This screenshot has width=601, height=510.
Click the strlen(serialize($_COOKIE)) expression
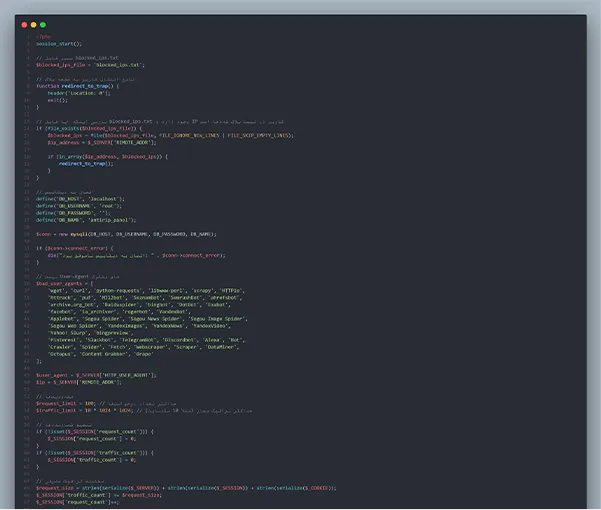pos(295,488)
